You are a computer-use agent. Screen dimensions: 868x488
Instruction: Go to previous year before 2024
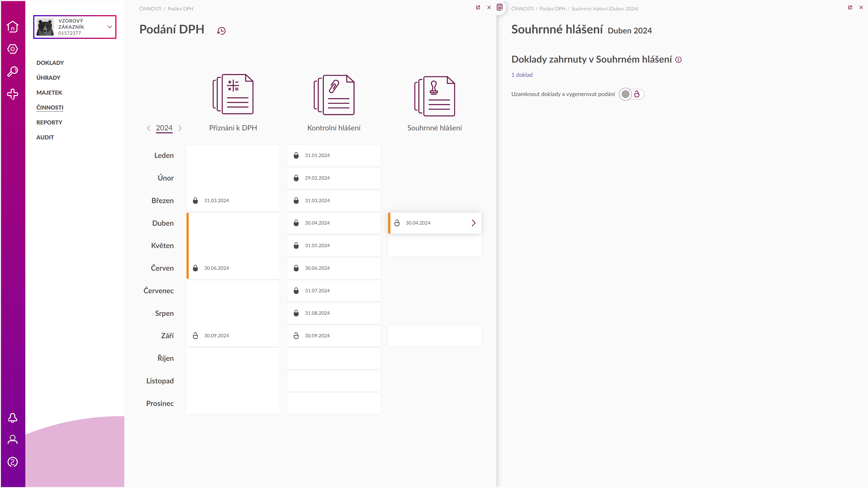click(x=149, y=128)
